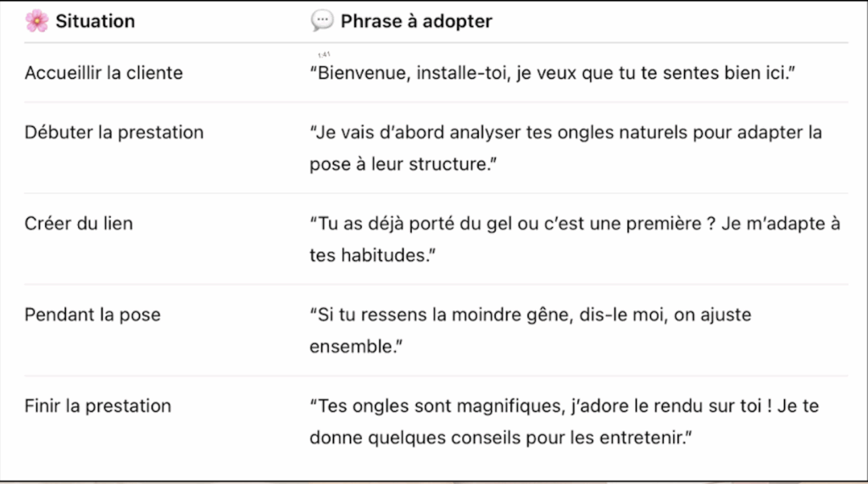Click the speech bubble emoji icon
Viewport: 868px width, 484px height.
[x=322, y=20]
